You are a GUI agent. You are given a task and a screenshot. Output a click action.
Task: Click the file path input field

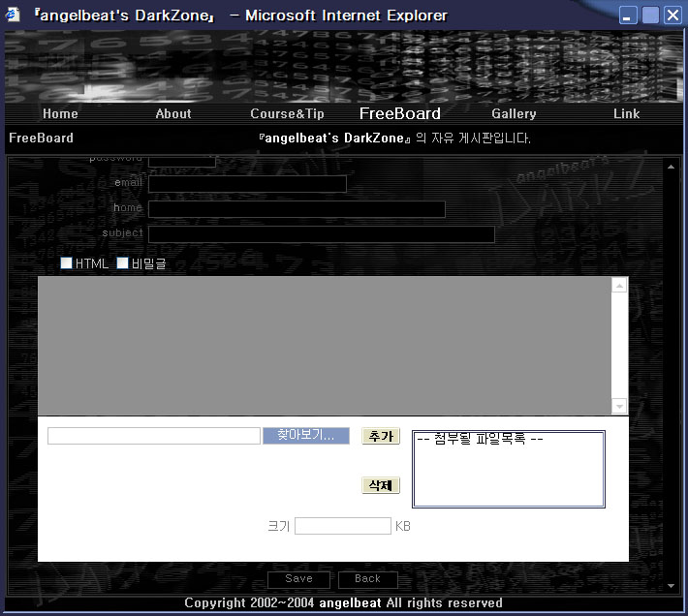154,436
